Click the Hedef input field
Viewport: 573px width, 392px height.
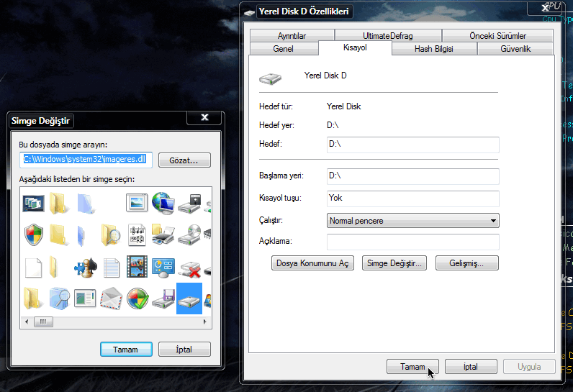click(x=413, y=145)
